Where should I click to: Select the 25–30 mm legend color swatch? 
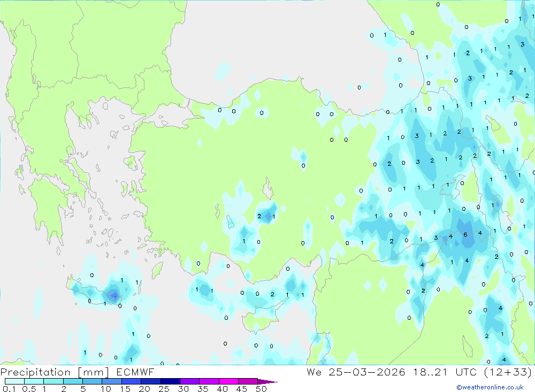click(170, 381)
